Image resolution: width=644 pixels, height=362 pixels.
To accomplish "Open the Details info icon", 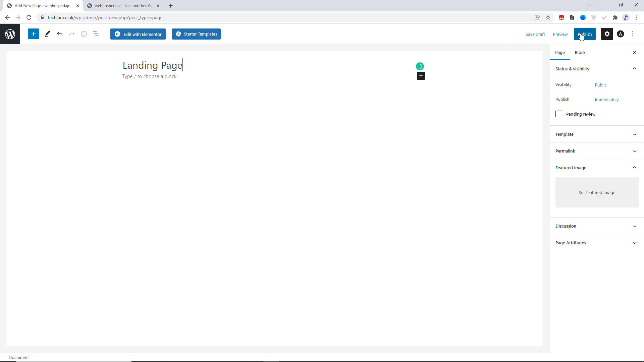I will click(x=84, y=34).
